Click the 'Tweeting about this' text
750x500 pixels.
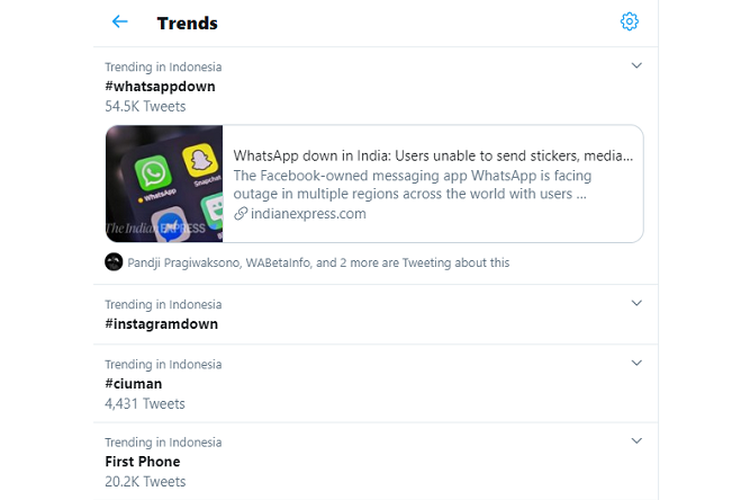click(456, 263)
